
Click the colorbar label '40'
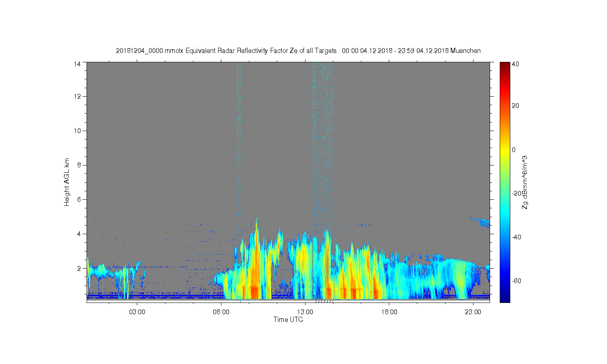point(516,64)
